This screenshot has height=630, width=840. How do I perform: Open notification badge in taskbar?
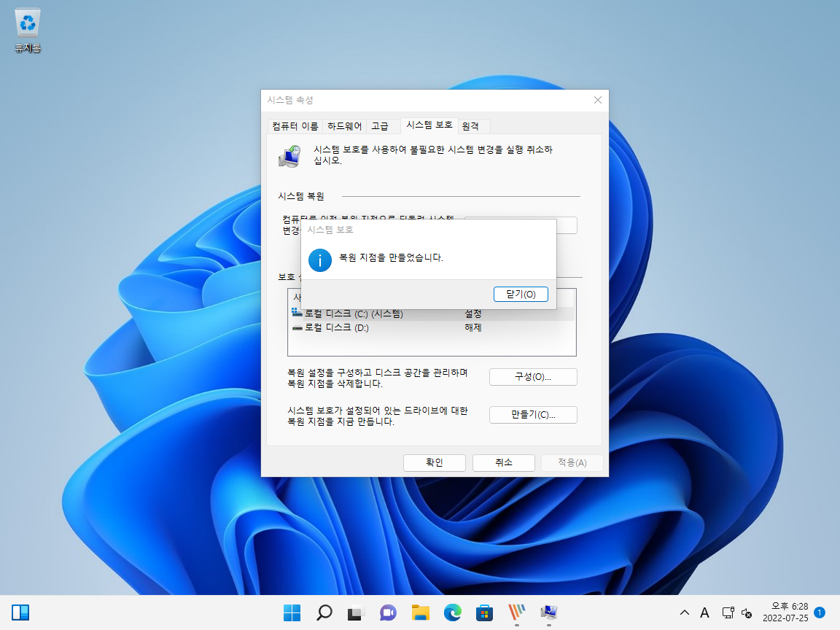(819, 612)
